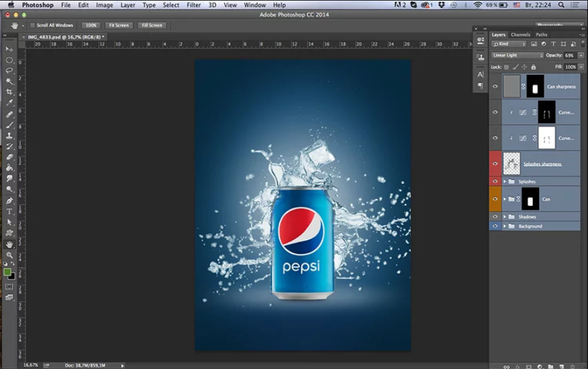Select the Can sharpness layer mask thumbnail
The height and width of the screenshot is (369, 588).
535,86
